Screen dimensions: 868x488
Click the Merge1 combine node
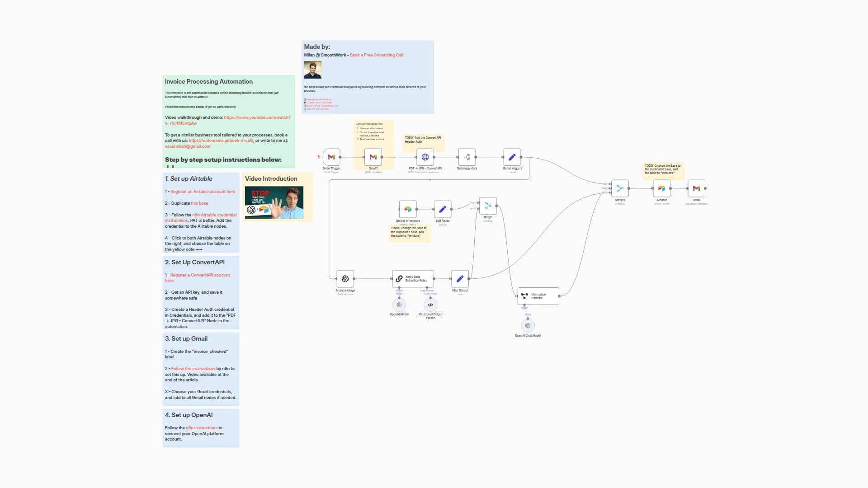[620, 188]
